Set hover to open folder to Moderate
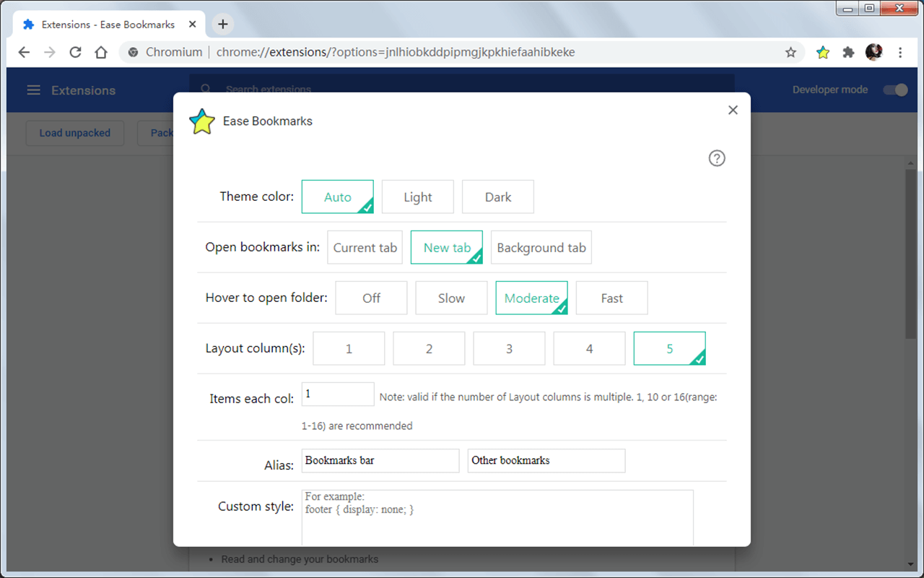 click(x=532, y=298)
